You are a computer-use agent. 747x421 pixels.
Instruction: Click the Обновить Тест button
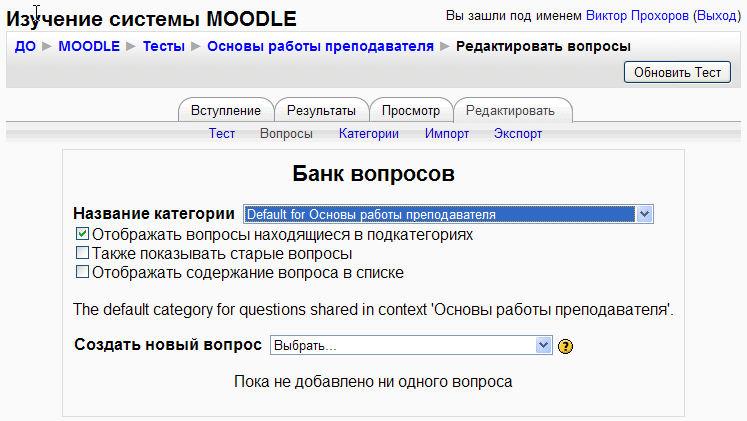(677, 72)
